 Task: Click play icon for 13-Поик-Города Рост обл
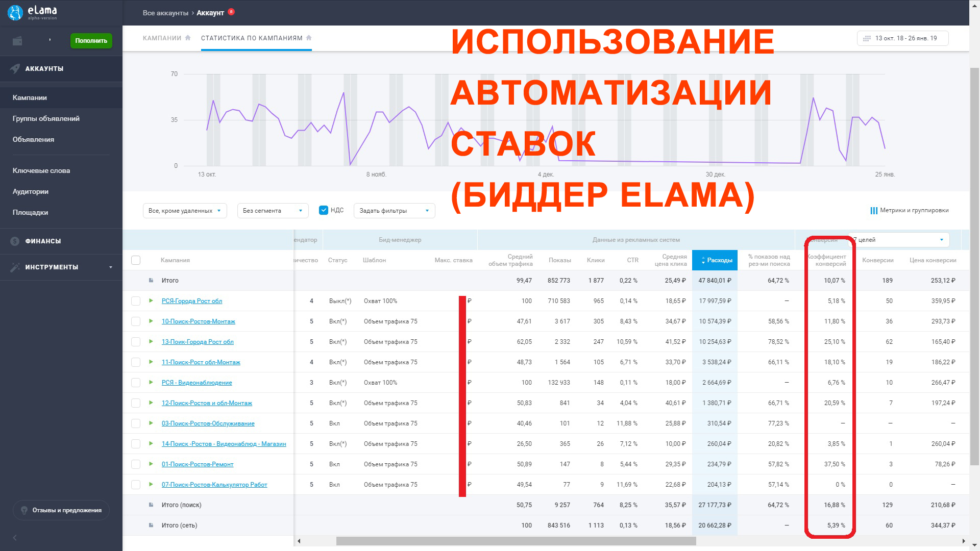pos(151,341)
